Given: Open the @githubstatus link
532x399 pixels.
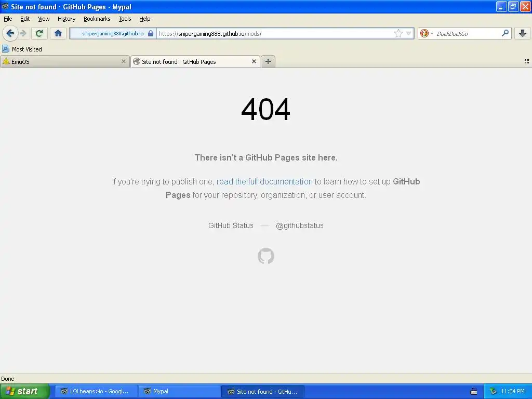Looking at the screenshot, I should click(x=300, y=225).
